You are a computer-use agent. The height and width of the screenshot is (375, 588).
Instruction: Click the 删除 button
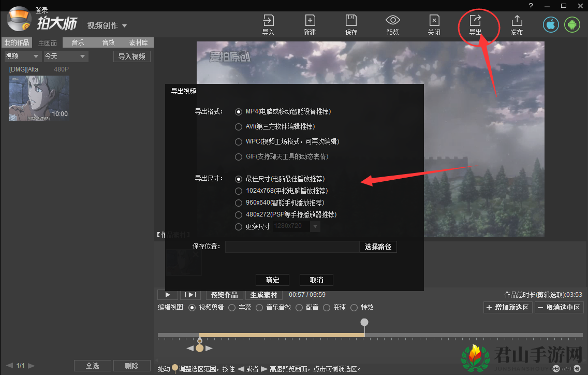point(132,366)
